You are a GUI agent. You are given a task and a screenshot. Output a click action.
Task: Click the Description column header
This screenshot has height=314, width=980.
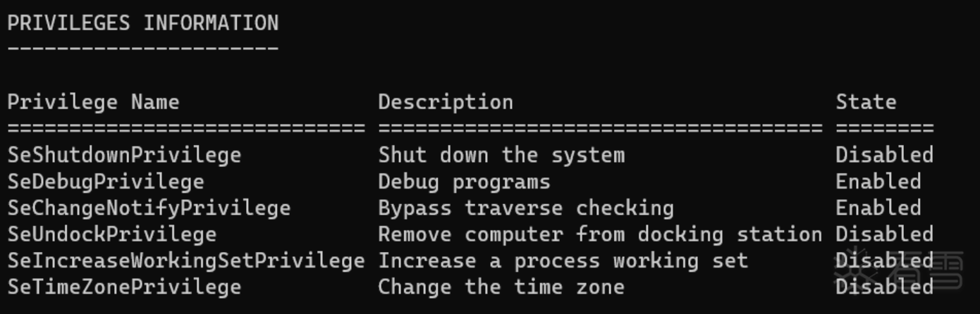click(x=446, y=102)
